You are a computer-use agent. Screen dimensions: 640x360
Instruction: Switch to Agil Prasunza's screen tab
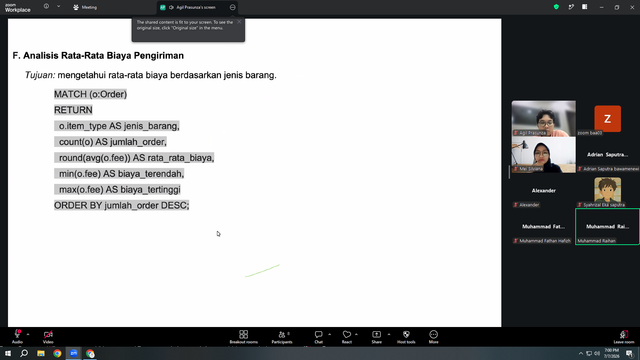point(197,7)
